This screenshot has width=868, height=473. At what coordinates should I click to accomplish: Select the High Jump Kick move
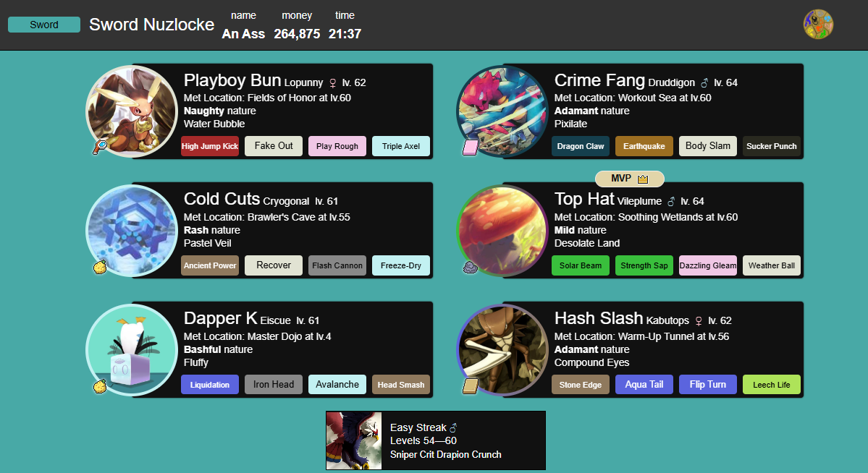pyautogui.click(x=210, y=146)
